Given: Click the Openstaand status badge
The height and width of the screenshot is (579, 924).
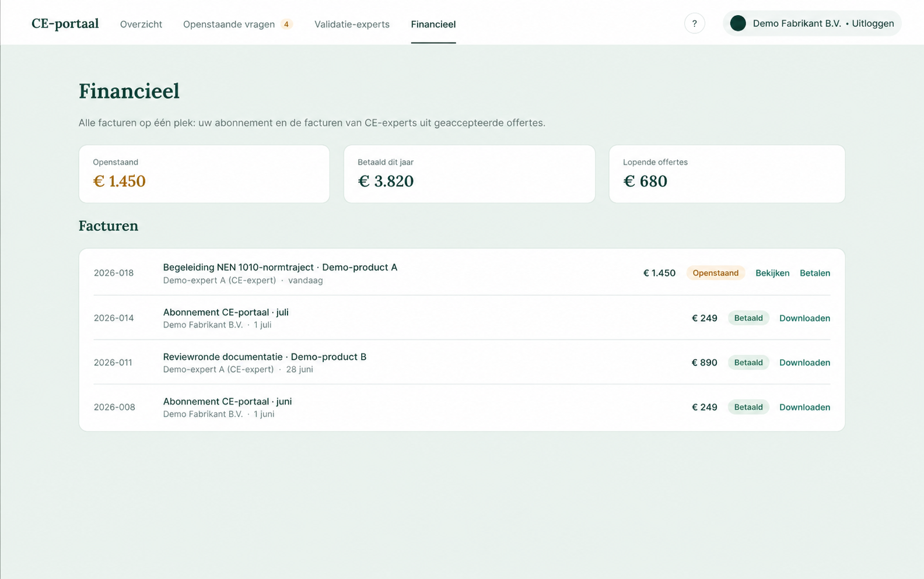Looking at the screenshot, I should [716, 273].
